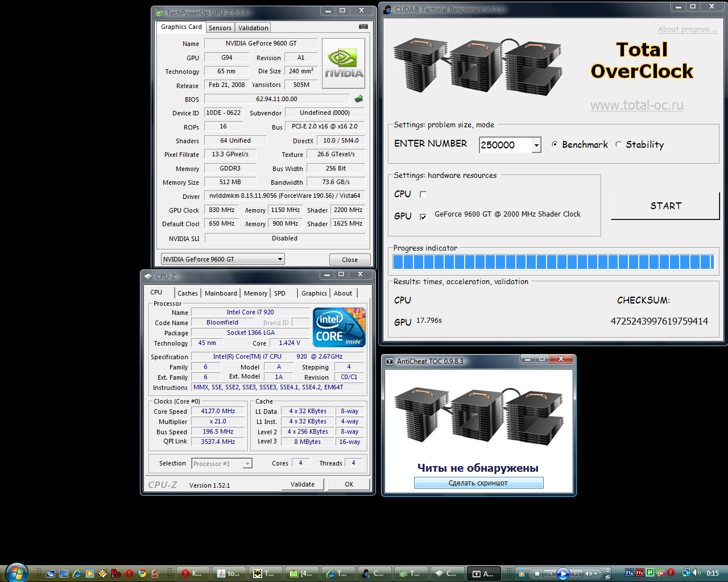This screenshot has height=582, width=728.
Task: Click the tray volume speaker icon
Action: [697, 573]
